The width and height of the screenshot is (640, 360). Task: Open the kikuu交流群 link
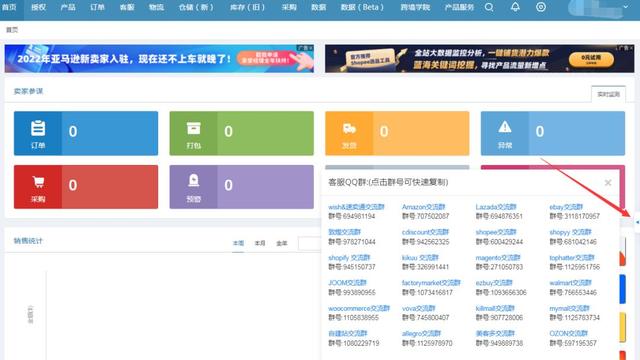point(420,258)
